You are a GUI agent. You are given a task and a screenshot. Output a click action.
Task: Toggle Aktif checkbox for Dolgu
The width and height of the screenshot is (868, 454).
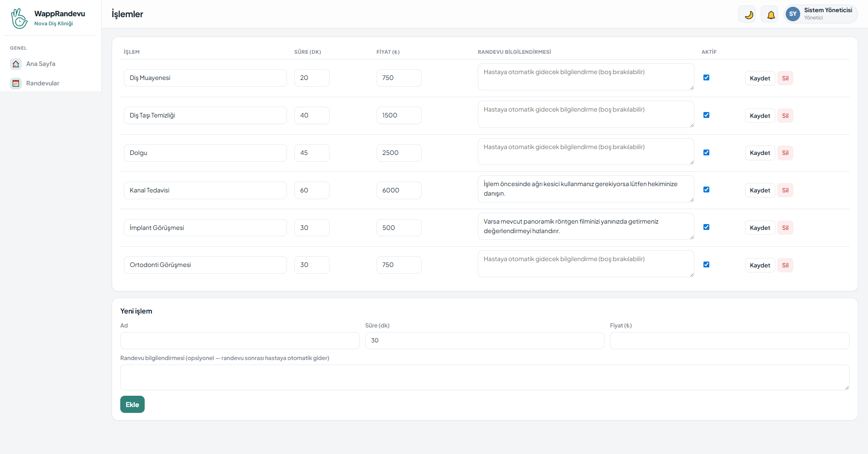coord(706,153)
